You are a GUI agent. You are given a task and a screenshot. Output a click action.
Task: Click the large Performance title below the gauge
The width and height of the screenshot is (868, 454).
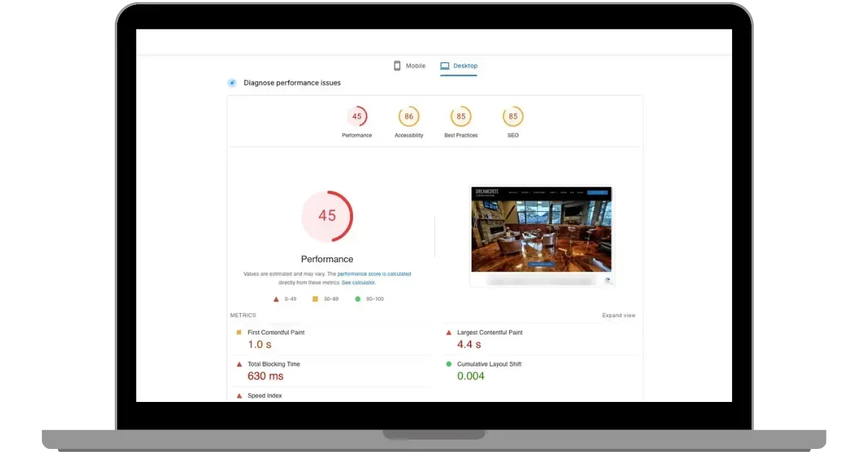[x=327, y=259]
